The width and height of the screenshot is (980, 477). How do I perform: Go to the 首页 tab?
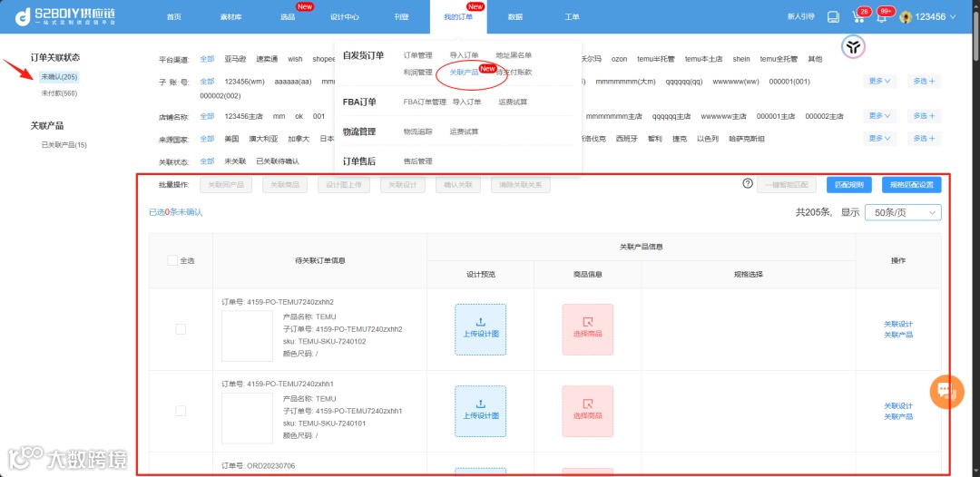[x=173, y=17]
